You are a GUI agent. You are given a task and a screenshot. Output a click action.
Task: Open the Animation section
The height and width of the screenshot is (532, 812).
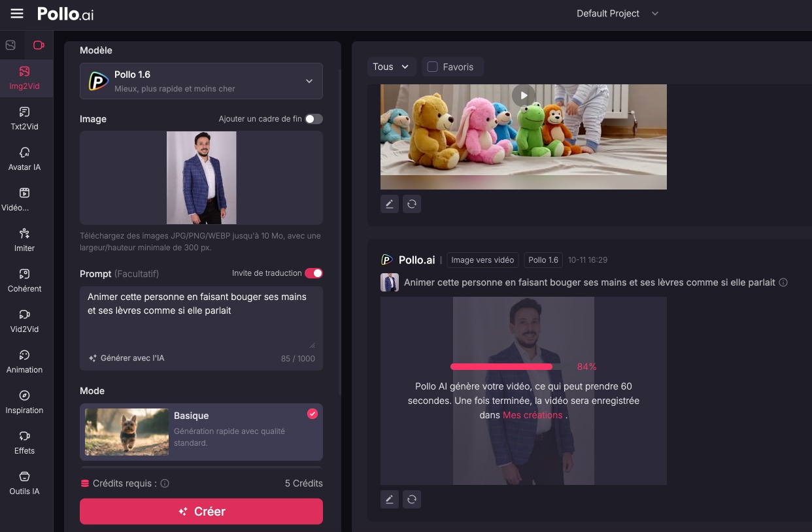[x=24, y=361]
